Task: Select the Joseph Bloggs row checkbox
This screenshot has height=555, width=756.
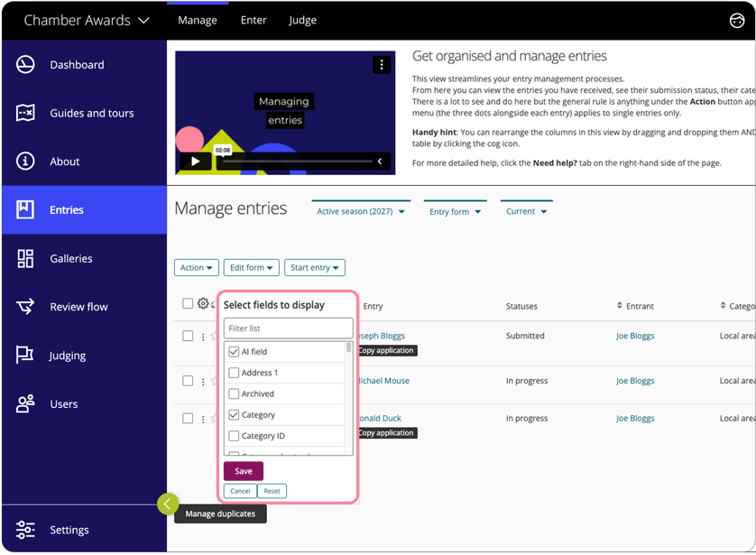Action: pyautogui.click(x=188, y=336)
